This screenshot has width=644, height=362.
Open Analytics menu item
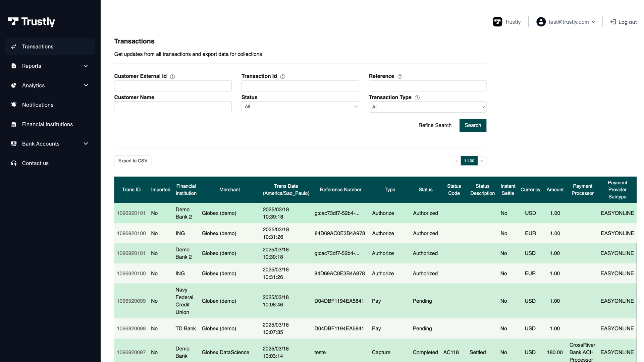click(50, 85)
